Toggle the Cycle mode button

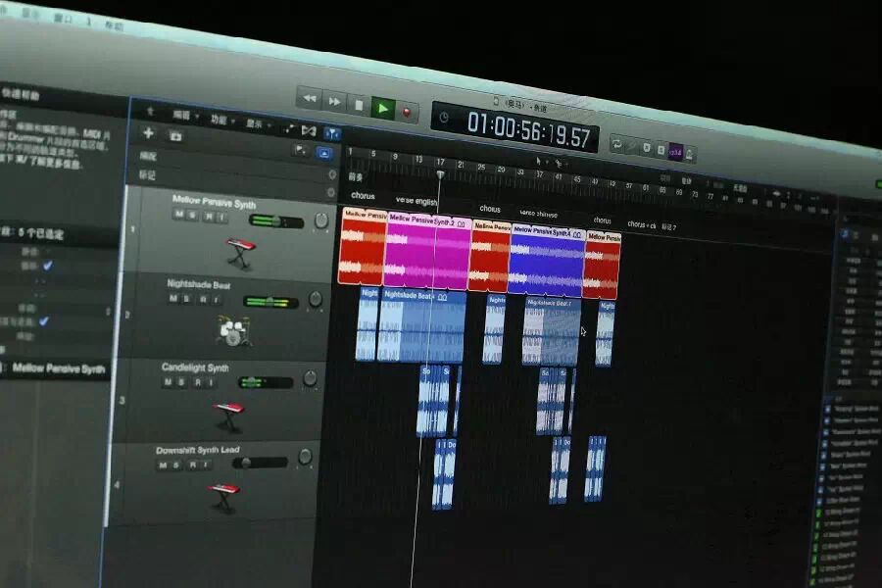click(x=617, y=145)
